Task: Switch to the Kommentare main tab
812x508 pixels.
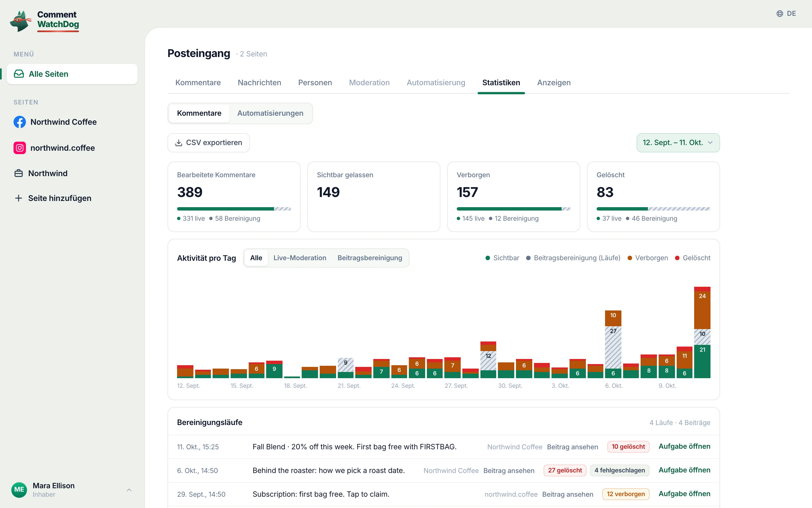Action: [198, 83]
